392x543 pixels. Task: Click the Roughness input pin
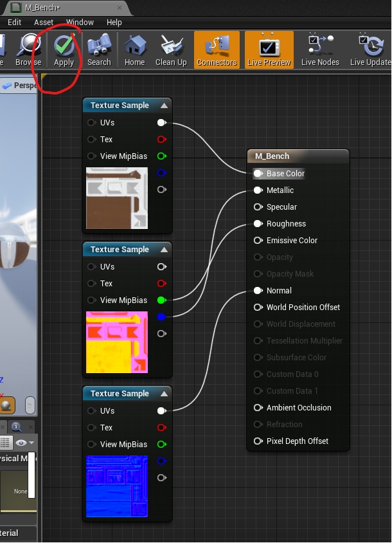click(x=258, y=224)
